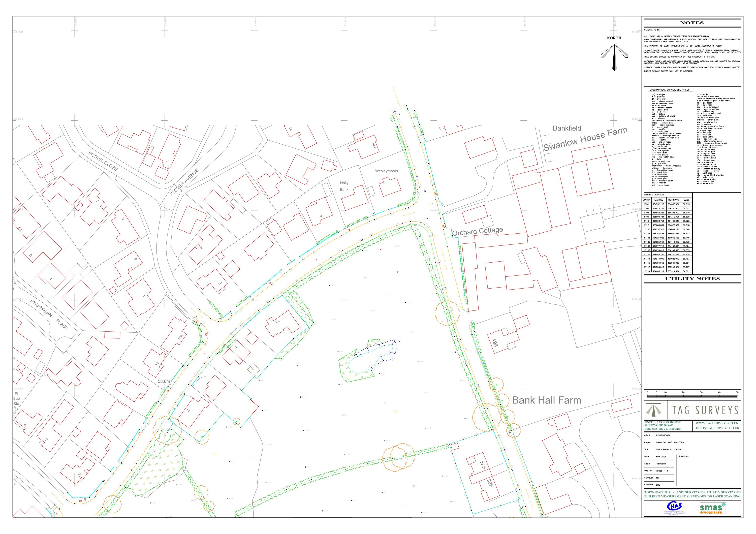Select the UTILITY NOTES section heading

692,278
